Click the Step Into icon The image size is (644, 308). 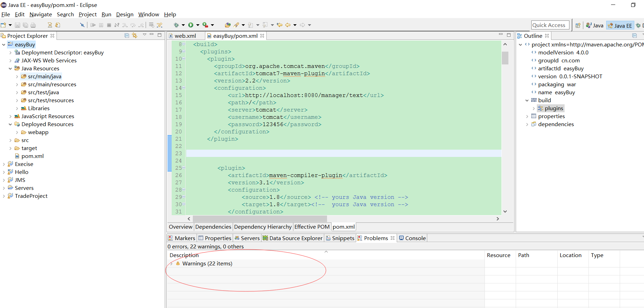coord(125,25)
